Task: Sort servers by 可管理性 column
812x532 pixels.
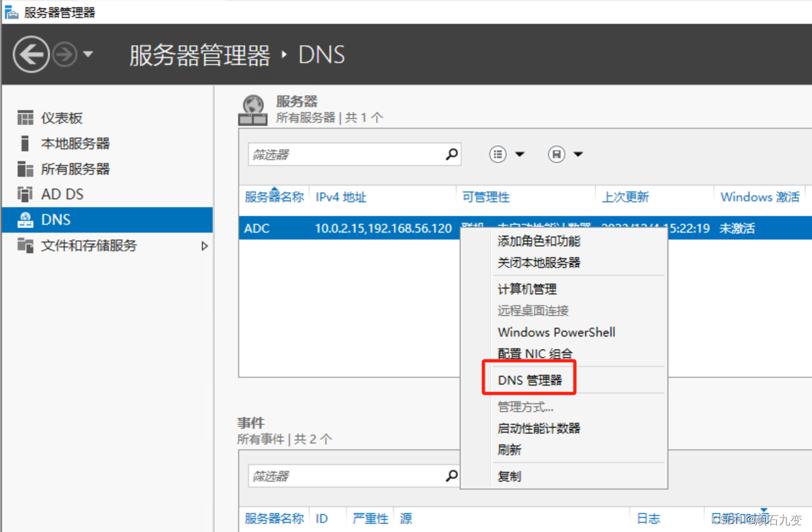Action: (486, 197)
